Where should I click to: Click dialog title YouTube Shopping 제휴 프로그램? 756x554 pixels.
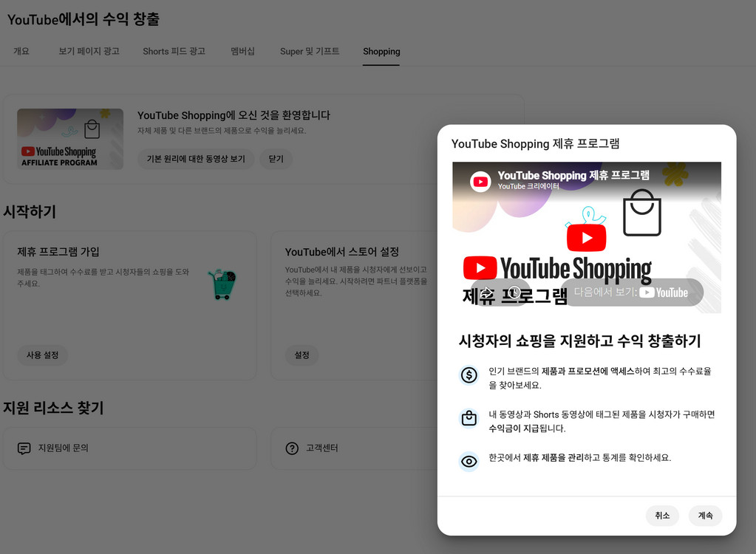pyautogui.click(x=535, y=143)
